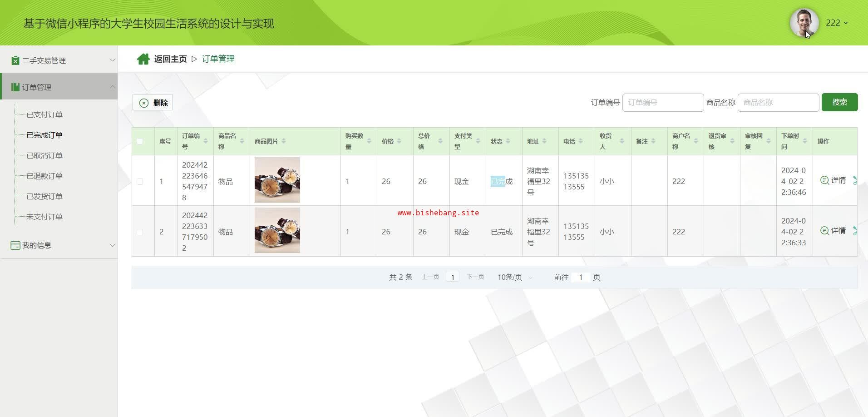
Task: Sort by 下单时间 column arrows
Action: (x=805, y=141)
